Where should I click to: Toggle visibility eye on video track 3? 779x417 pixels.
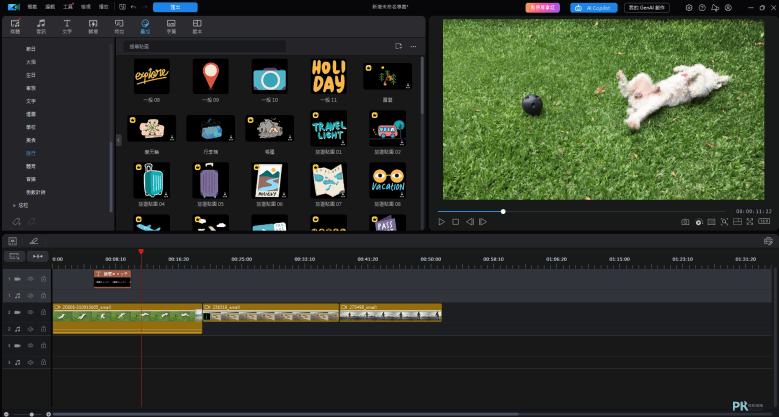31,345
